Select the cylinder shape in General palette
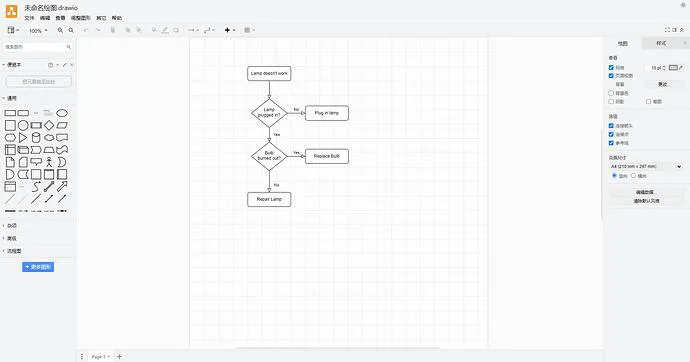 pos(36,138)
